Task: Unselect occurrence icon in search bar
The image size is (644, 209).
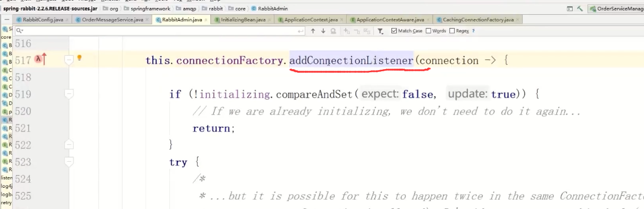Action: click(356, 31)
